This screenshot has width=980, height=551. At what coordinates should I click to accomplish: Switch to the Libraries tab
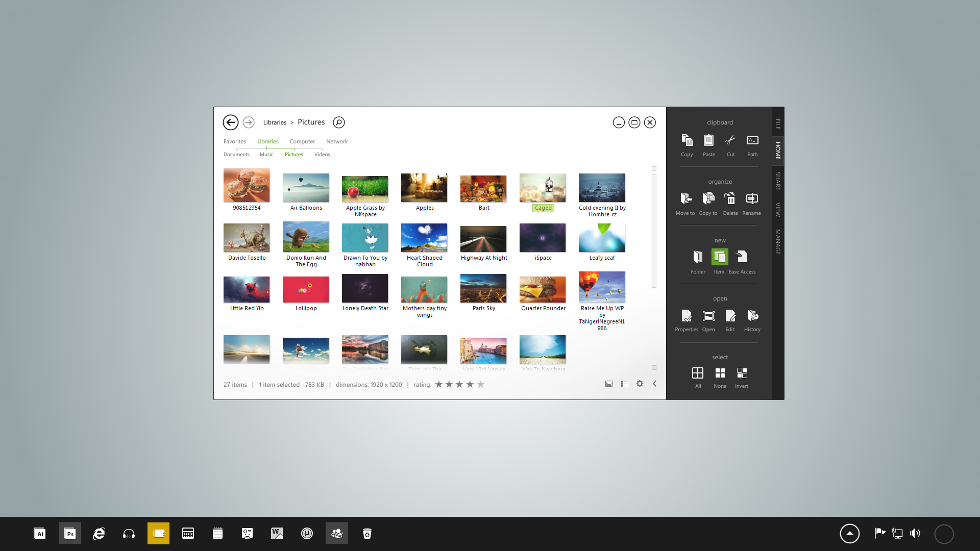tap(267, 141)
